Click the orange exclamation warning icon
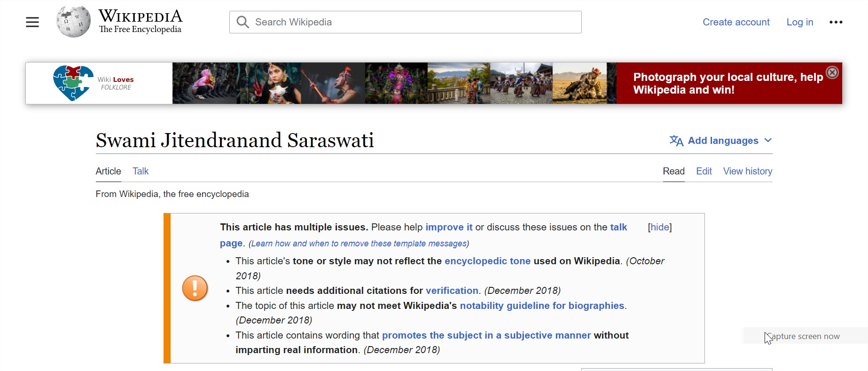 (x=195, y=288)
